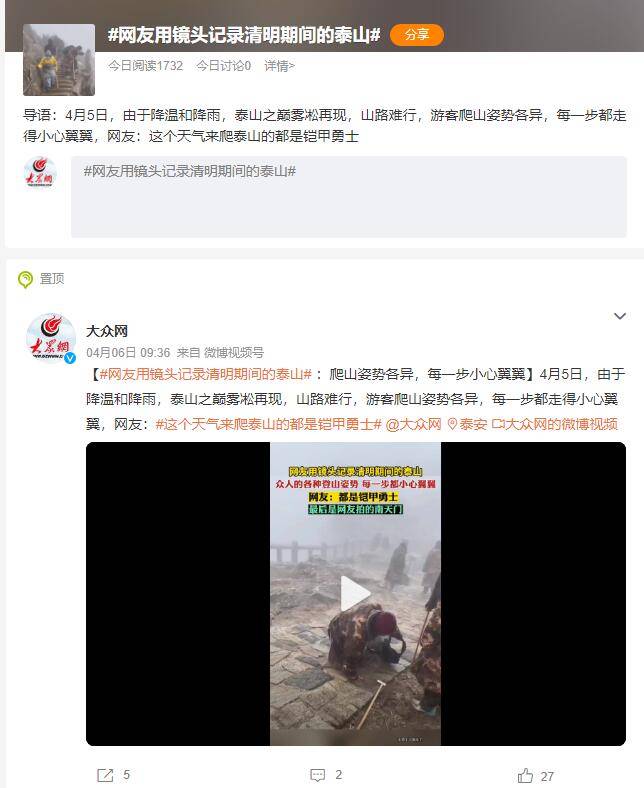Click the repost icon with count 5
644x788 pixels.
(x=105, y=775)
